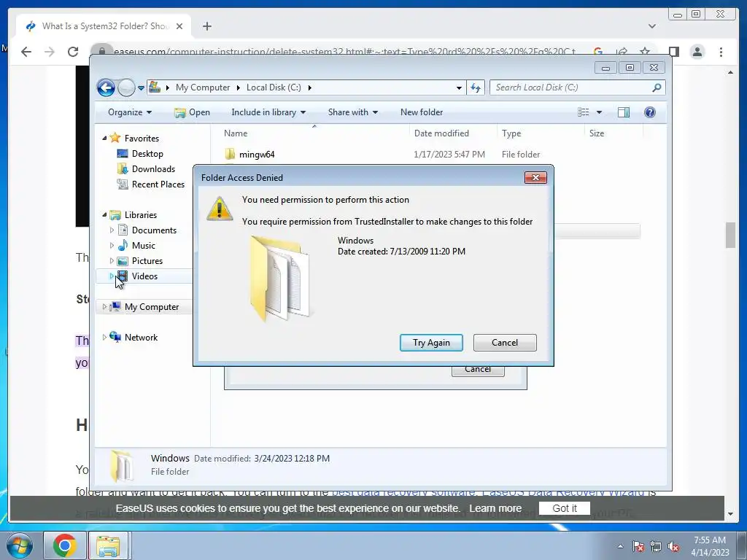This screenshot has height=560, width=747.
Task: Open the view options dropdown arrow
Action: coord(600,112)
